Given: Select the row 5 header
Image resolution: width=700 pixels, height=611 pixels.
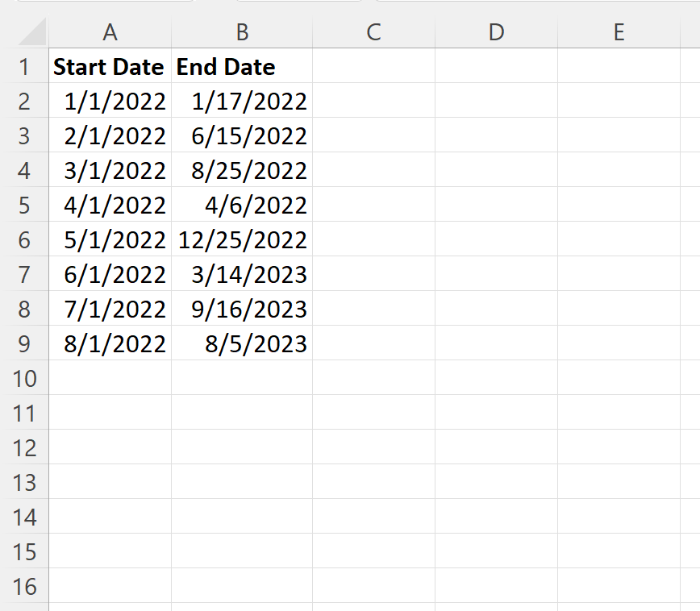Looking at the screenshot, I should click(x=26, y=205).
